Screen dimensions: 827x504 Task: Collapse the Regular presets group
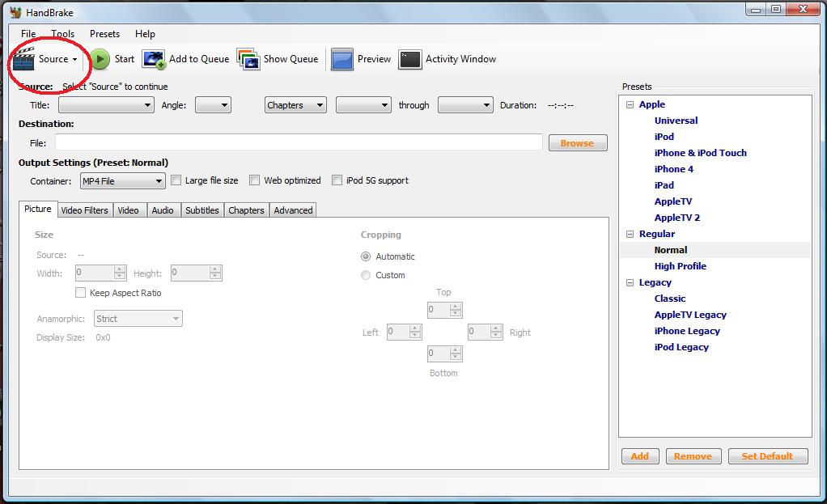click(630, 234)
